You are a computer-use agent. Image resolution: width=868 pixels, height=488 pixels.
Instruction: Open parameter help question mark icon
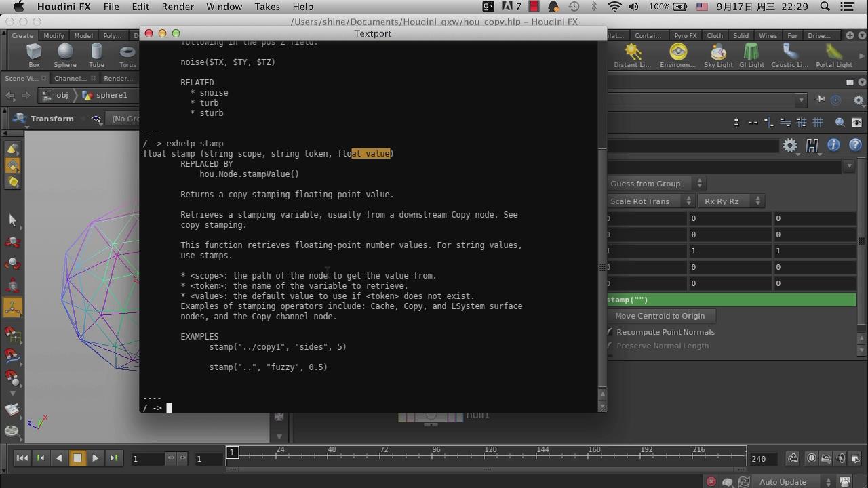[x=856, y=145]
